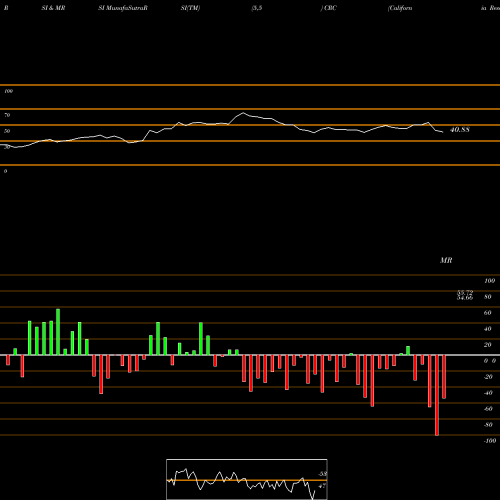Click the -100 label on the MR axis
Screen dimensions: 500x500
[490, 441]
